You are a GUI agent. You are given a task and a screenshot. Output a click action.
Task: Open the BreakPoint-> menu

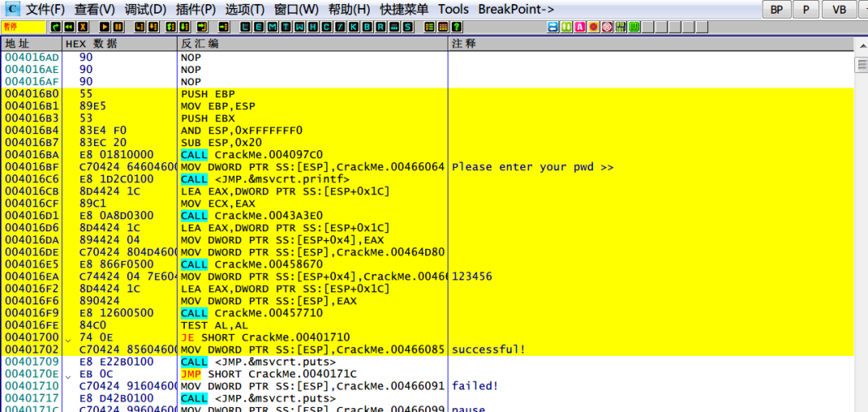coord(517,10)
